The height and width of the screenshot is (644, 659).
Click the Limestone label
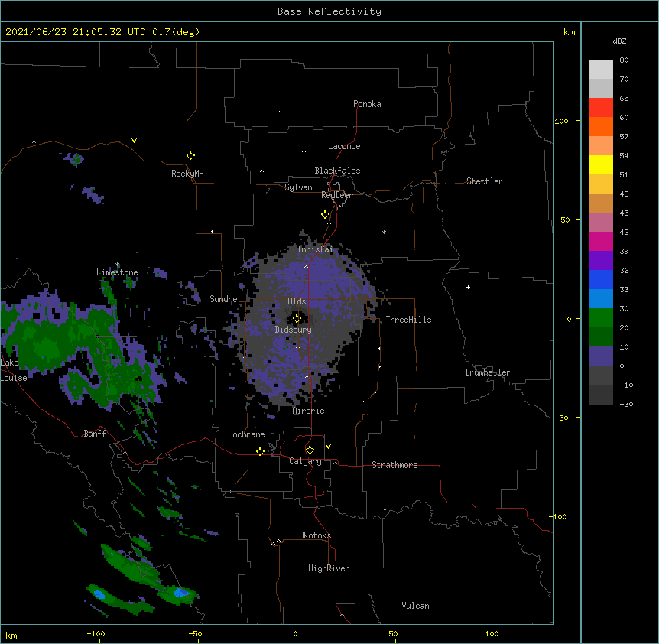point(117,272)
